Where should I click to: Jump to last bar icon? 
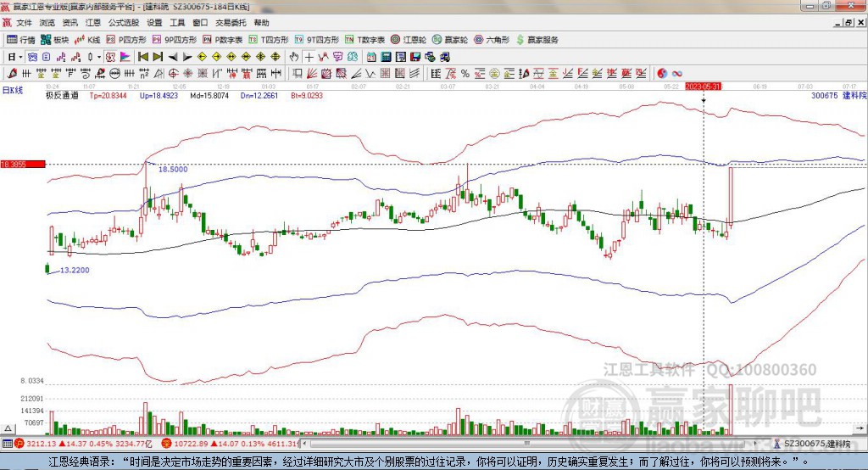[158, 57]
